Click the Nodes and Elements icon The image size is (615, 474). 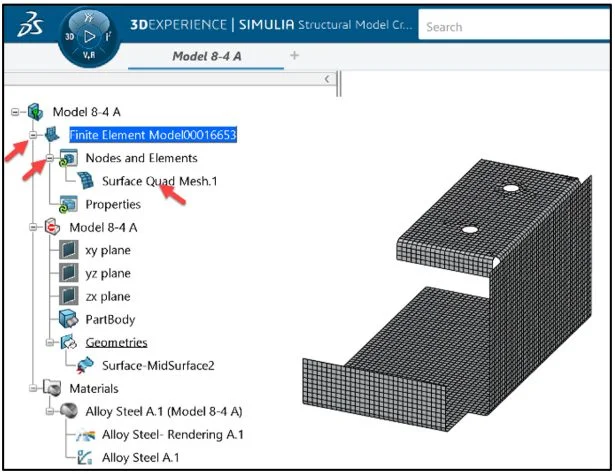point(70,158)
